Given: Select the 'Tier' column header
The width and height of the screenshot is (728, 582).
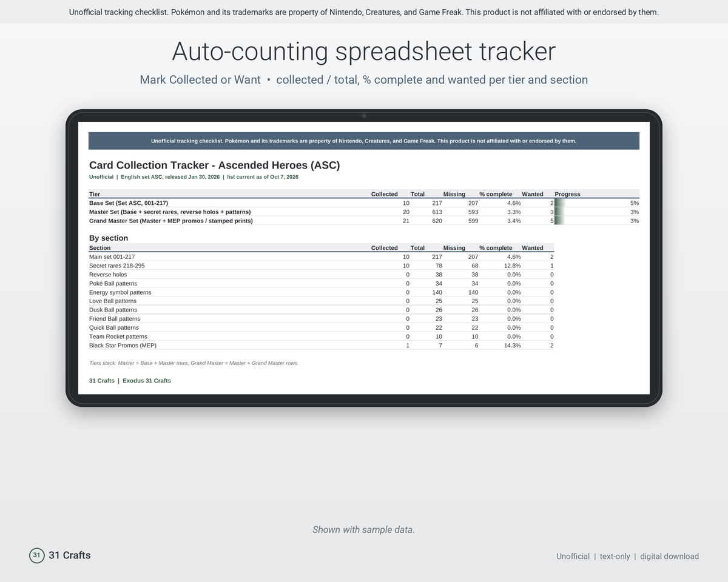Looking at the screenshot, I should (x=95, y=194).
